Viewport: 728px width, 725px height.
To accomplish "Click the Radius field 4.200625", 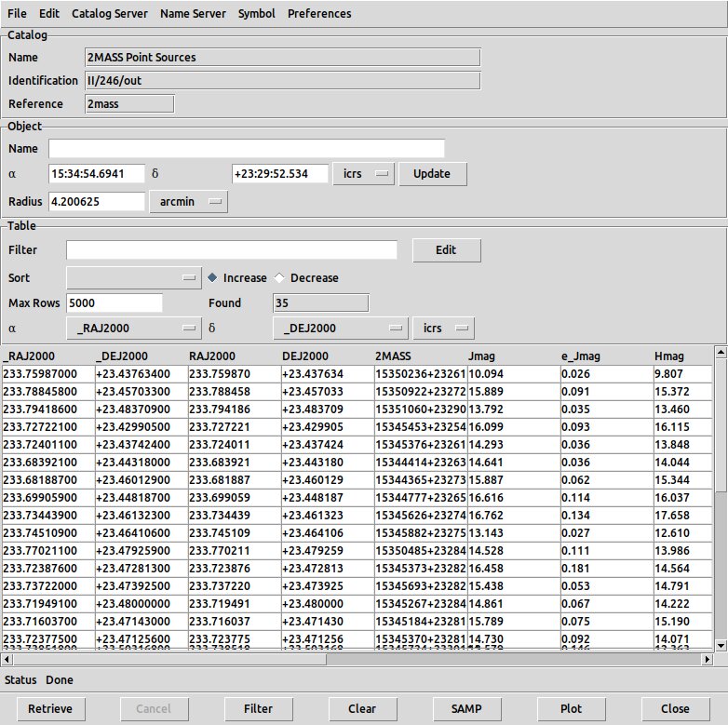I will click(x=97, y=201).
